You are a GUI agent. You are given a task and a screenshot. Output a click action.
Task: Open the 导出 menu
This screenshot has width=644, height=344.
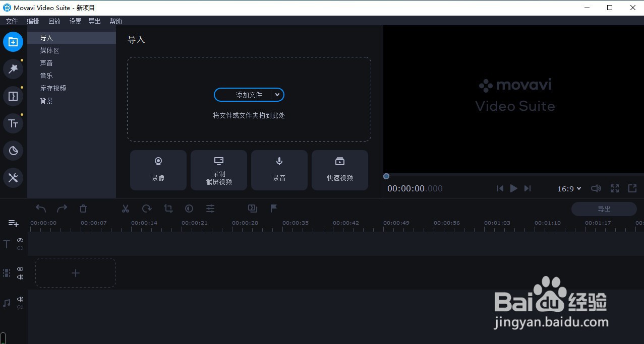coord(94,21)
